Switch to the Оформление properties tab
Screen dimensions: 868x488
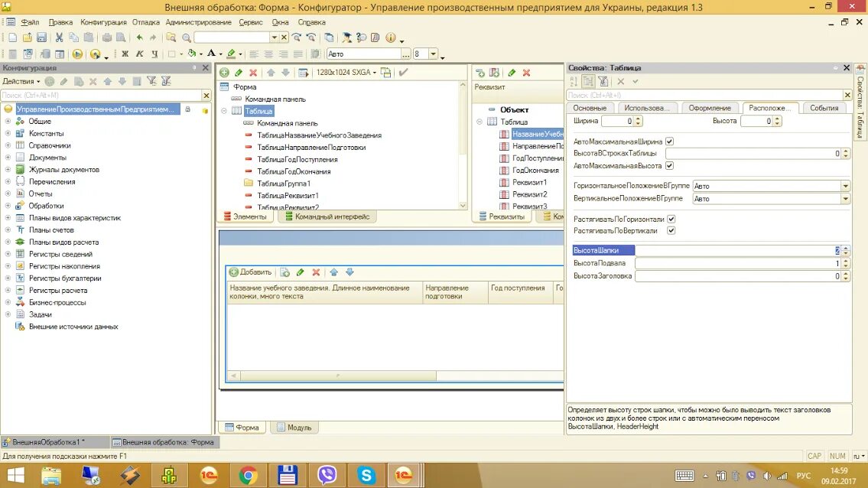coord(710,108)
